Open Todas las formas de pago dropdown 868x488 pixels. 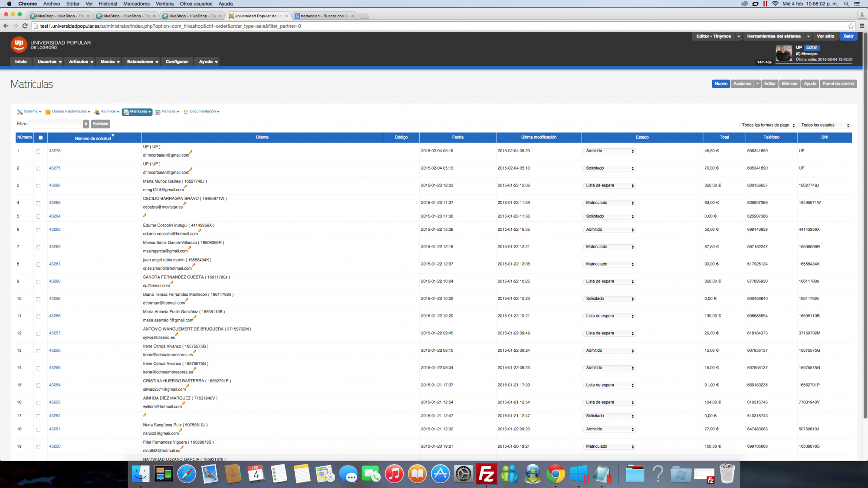(768, 125)
